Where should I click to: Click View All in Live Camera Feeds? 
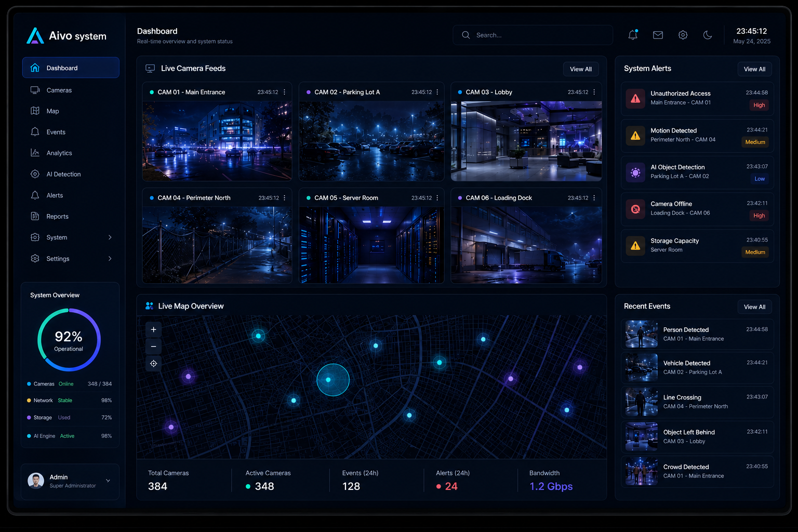click(x=581, y=69)
